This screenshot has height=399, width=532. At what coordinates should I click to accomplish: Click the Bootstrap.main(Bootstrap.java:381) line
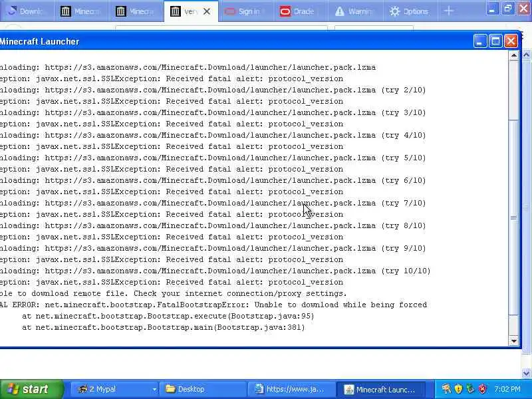pyautogui.click(x=164, y=328)
